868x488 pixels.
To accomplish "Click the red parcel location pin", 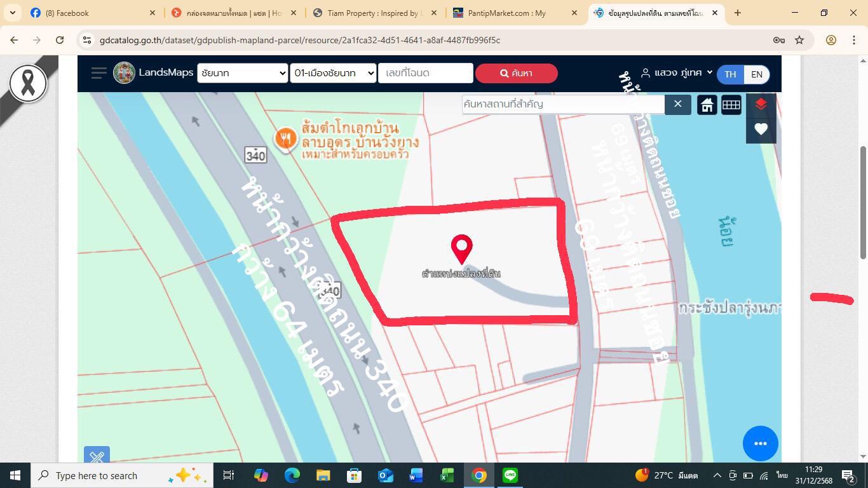I will pos(461,248).
